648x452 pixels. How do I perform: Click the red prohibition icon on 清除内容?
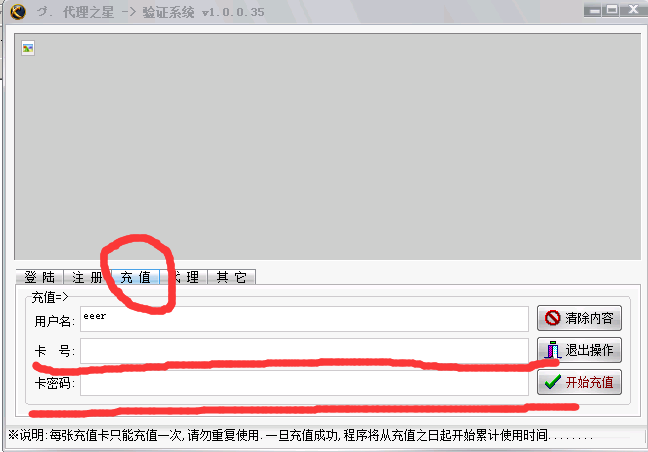(551, 319)
